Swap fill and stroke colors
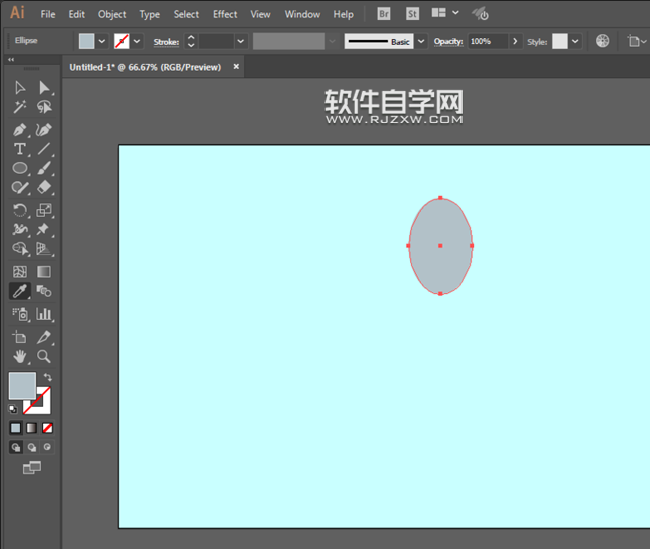 point(47,377)
